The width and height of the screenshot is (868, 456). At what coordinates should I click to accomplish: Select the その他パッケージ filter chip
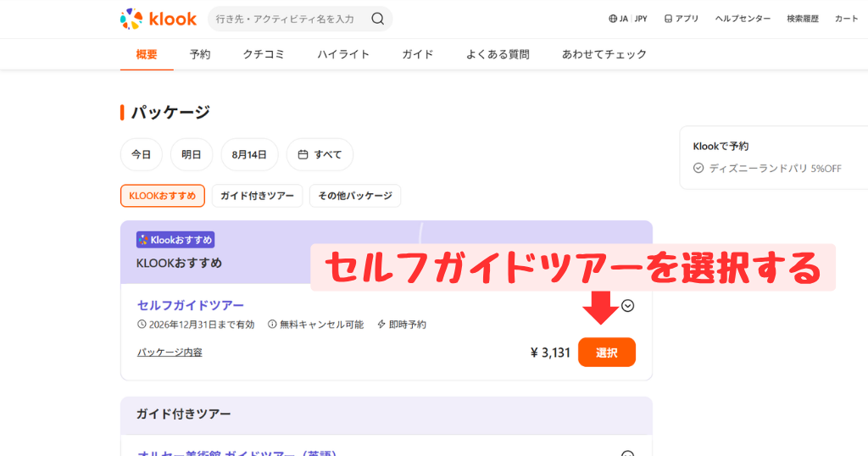(355, 196)
